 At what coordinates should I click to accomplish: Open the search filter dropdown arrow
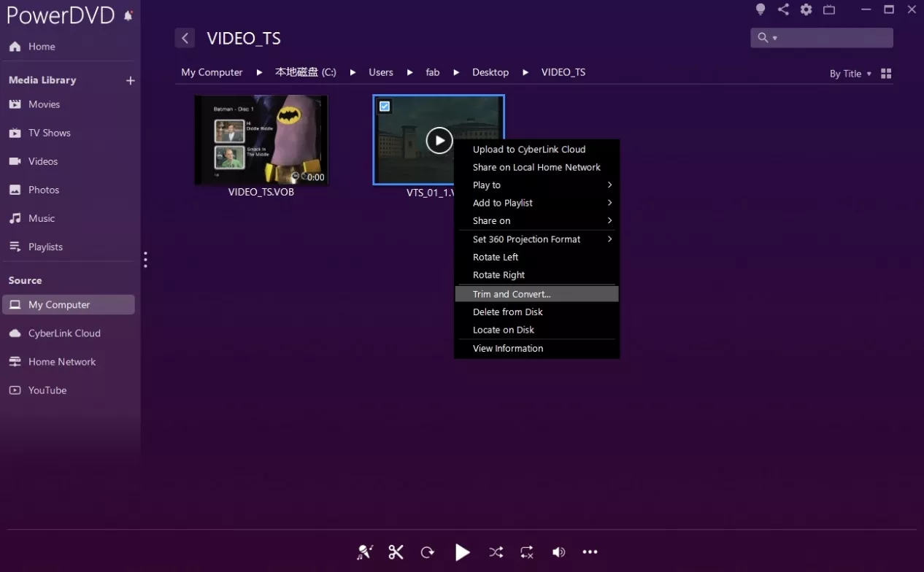coord(775,38)
